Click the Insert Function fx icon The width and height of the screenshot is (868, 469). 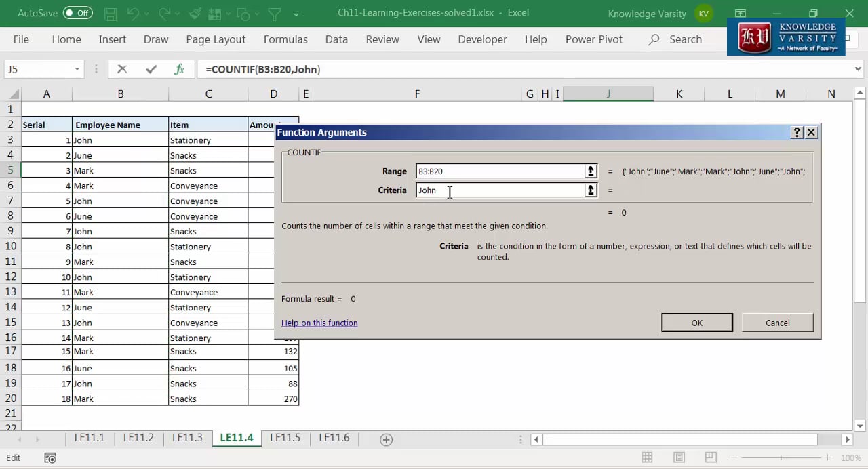pyautogui.click(x=179, y=69)
